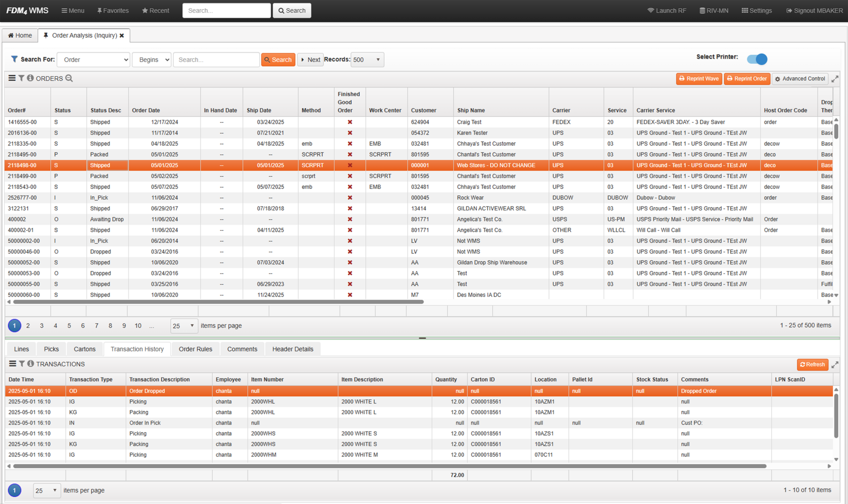This screenshot has width=848, height=504.
Task: Click the filter funnel icon in ORDERS
Action: point(21,78)
